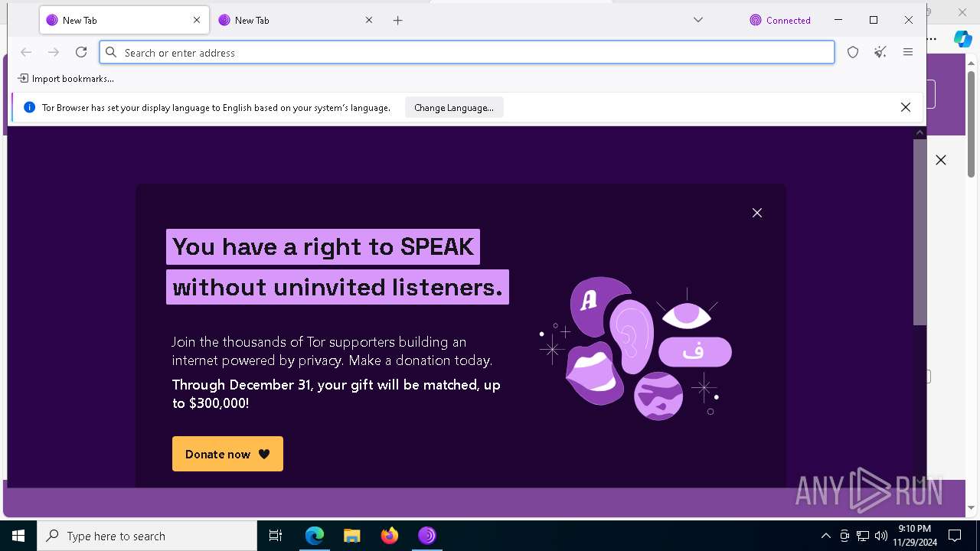Click the safely remove hardware tray icon
The image size is (980, 551).
tap(844, 536)
